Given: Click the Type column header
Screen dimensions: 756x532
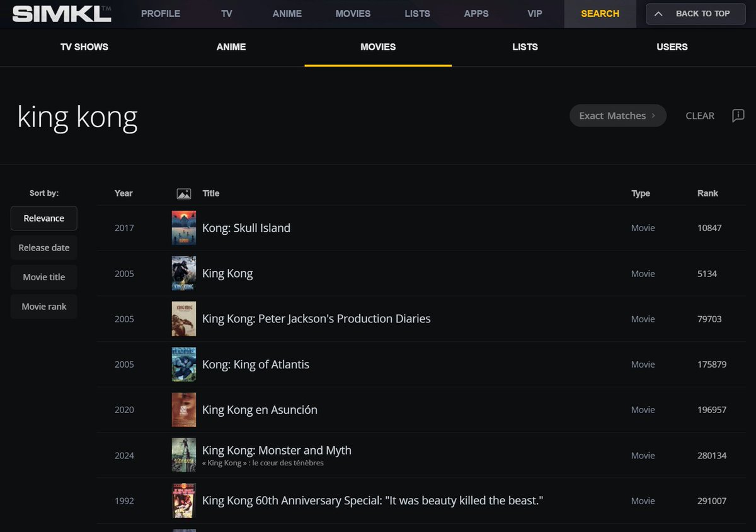Looking at the screenshot, I should [x=641, y=193].
